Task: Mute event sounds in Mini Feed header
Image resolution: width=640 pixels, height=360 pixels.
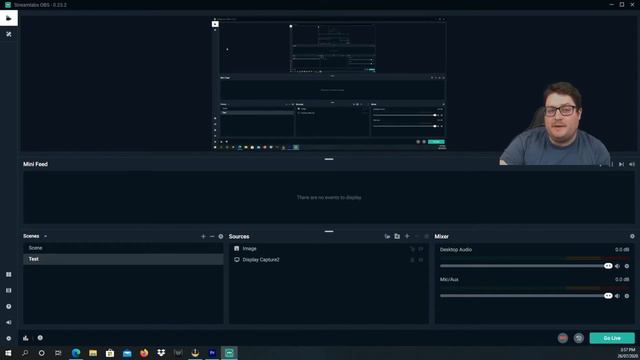Action: pyautogui.click(x=632, y=164)
